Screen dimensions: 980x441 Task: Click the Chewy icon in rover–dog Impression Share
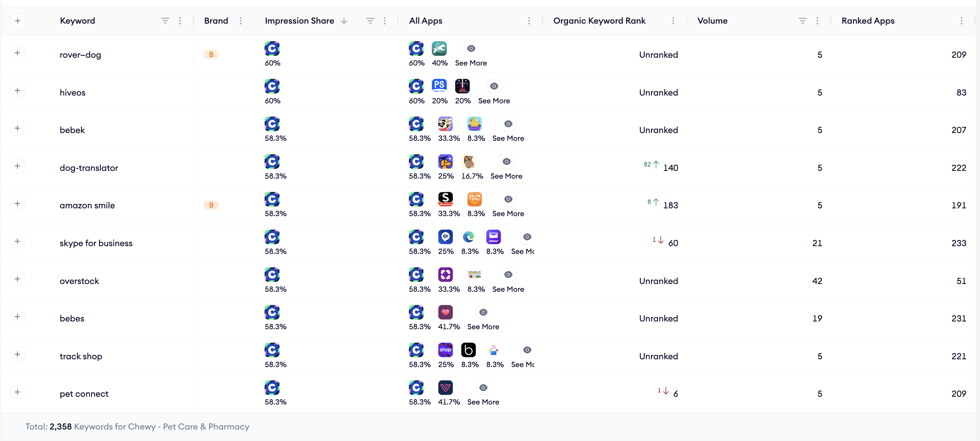coord(272,49)
